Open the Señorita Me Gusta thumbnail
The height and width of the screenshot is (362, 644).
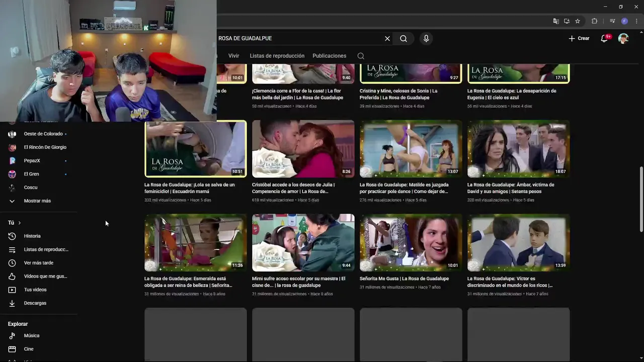[x=411, y=243]
